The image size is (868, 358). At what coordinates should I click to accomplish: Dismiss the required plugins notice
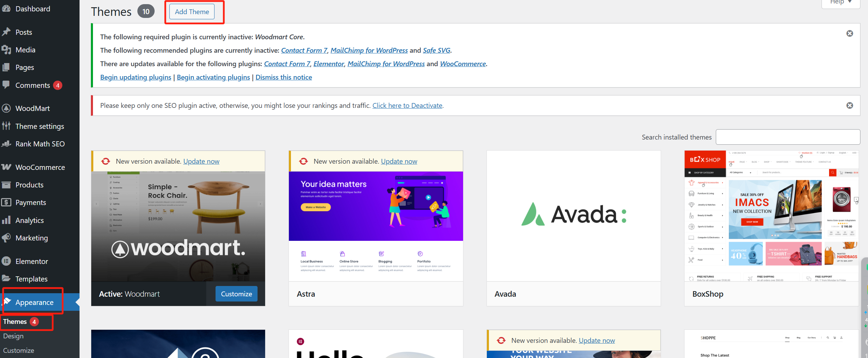coord(849,33)
